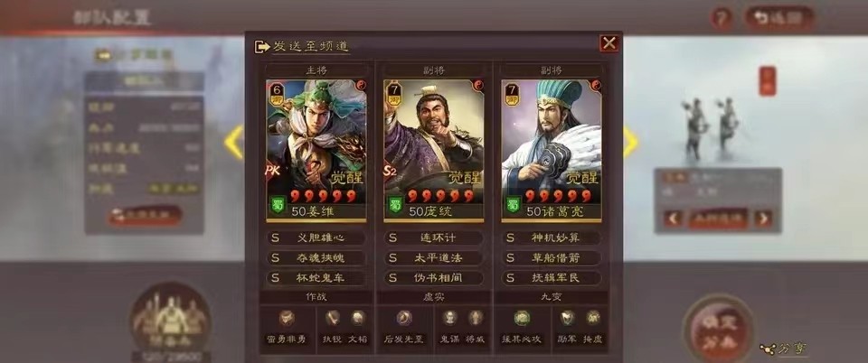Select the 文韬 tactic icon
The width and height of the screenshot is (868, 363).
[358, 318]
